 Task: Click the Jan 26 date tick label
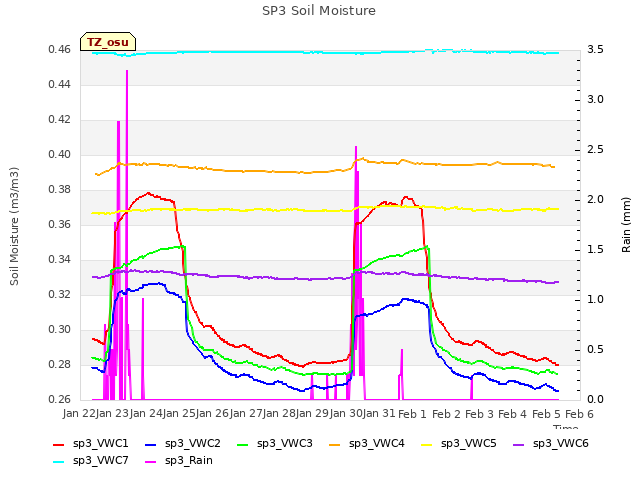click(x=213, y=414)
